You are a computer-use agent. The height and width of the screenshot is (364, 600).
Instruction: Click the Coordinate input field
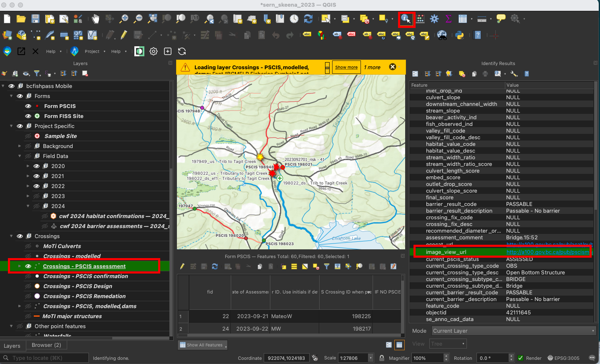click(287, 358)
